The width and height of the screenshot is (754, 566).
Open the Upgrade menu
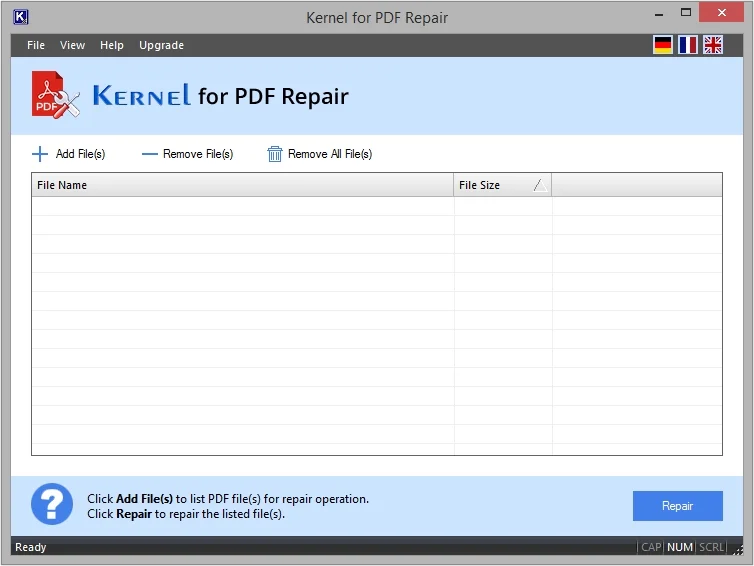point(161,45)
